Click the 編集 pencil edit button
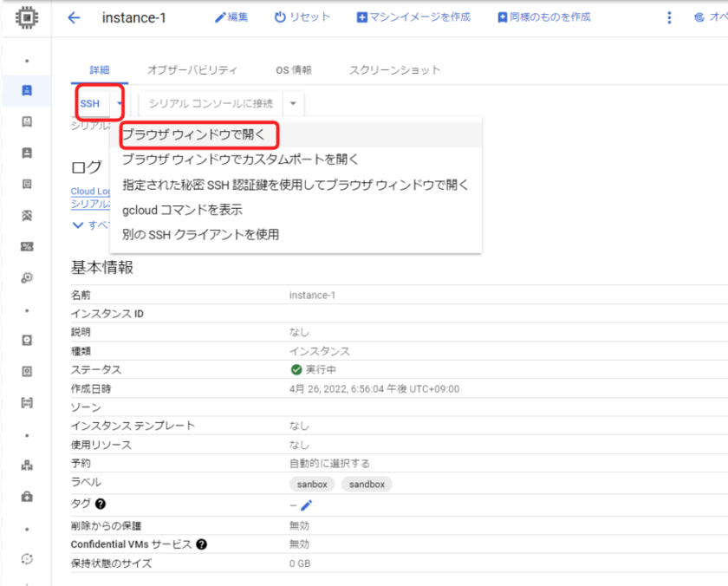The image size is (728, 586). tap(231, 17)
